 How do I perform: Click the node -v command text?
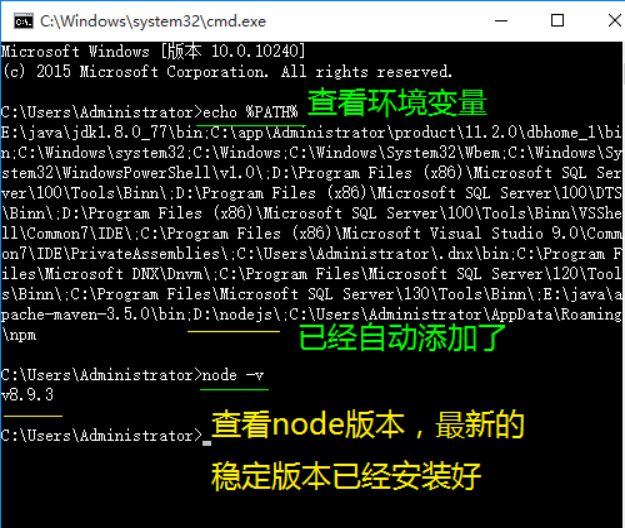[x=233, y=375]
